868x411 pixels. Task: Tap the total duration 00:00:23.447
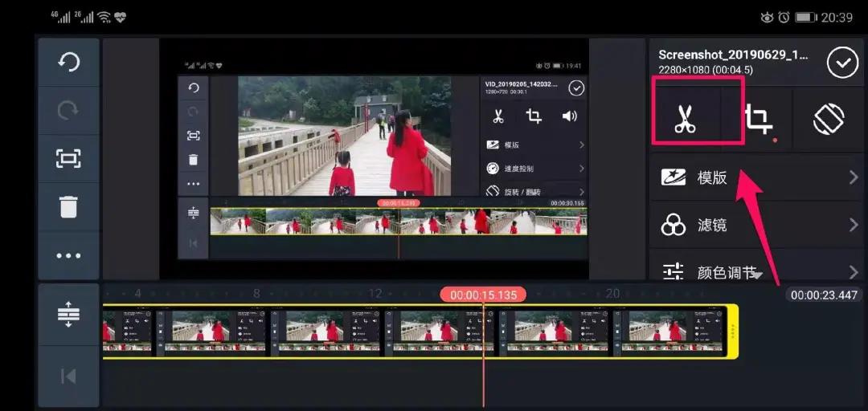pyautogui.click(x=824, y=295)
